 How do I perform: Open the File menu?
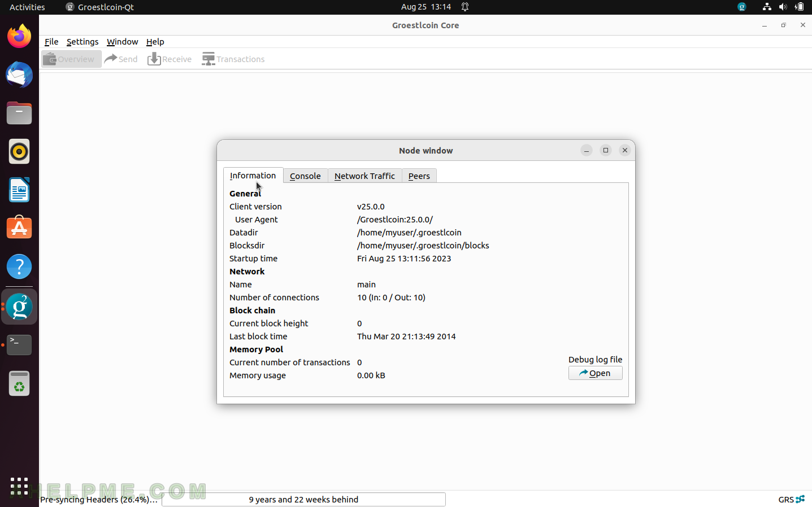point(51,42)
